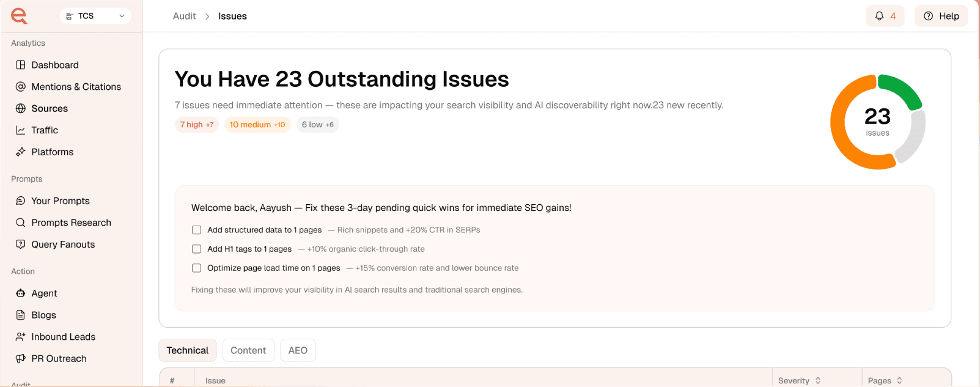Open the Sources panel
This screenshot has height=387, width=980.
click(x=49, y=108)
